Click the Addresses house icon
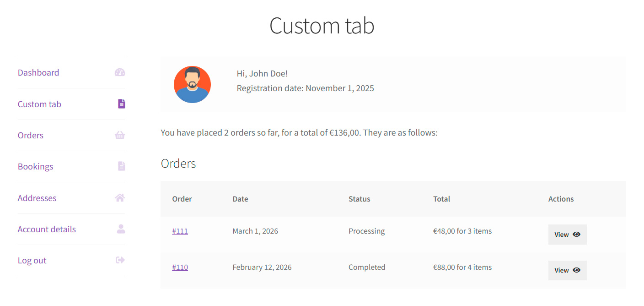 pos(120,198)
